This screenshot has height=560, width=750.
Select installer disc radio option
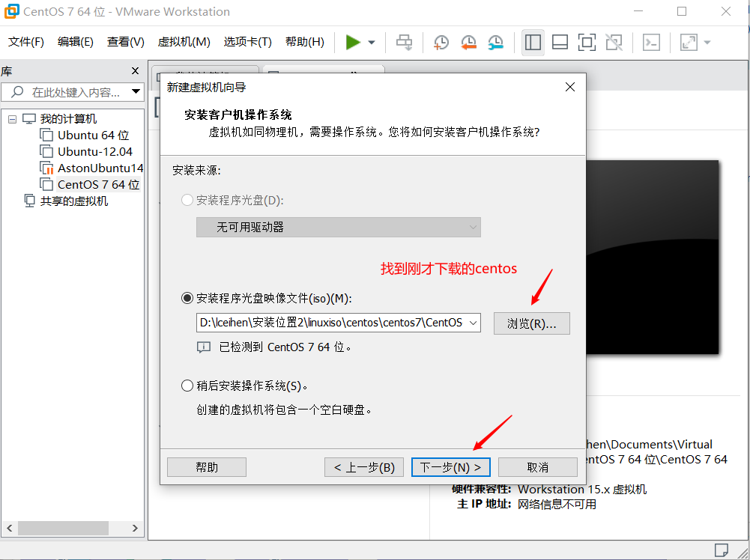187,200
